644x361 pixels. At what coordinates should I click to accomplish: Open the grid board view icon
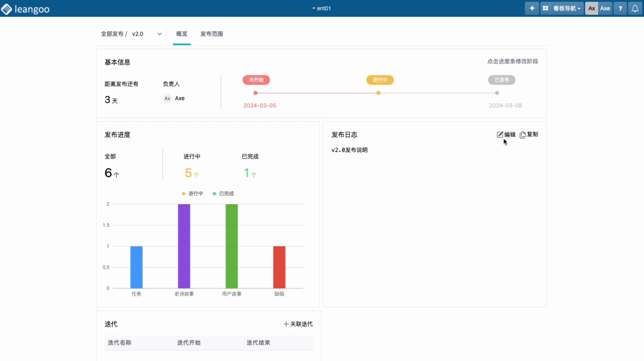pyautogui.click(x=545, y=8)
